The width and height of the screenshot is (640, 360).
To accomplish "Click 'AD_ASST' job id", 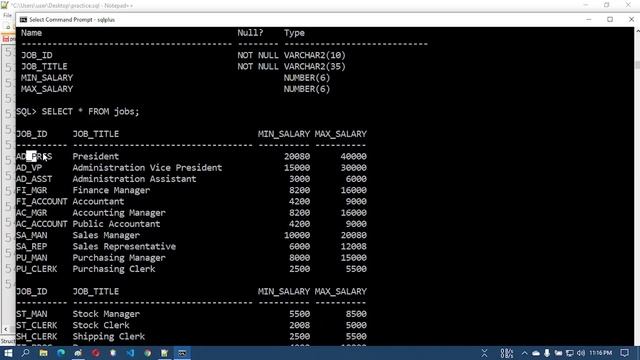I will pyautogui.click(x=34, y=179).
